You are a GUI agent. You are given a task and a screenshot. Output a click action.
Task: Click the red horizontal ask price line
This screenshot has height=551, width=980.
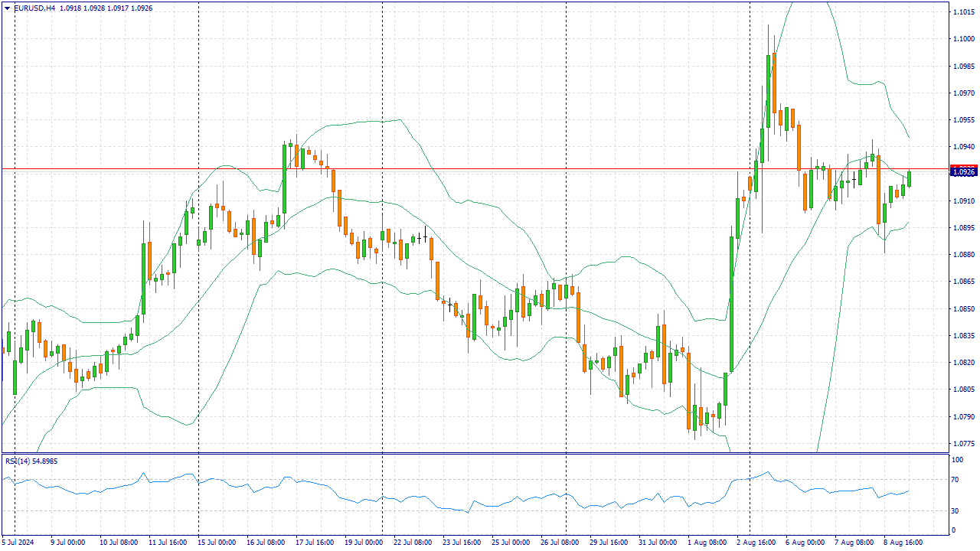click(459, 168)
